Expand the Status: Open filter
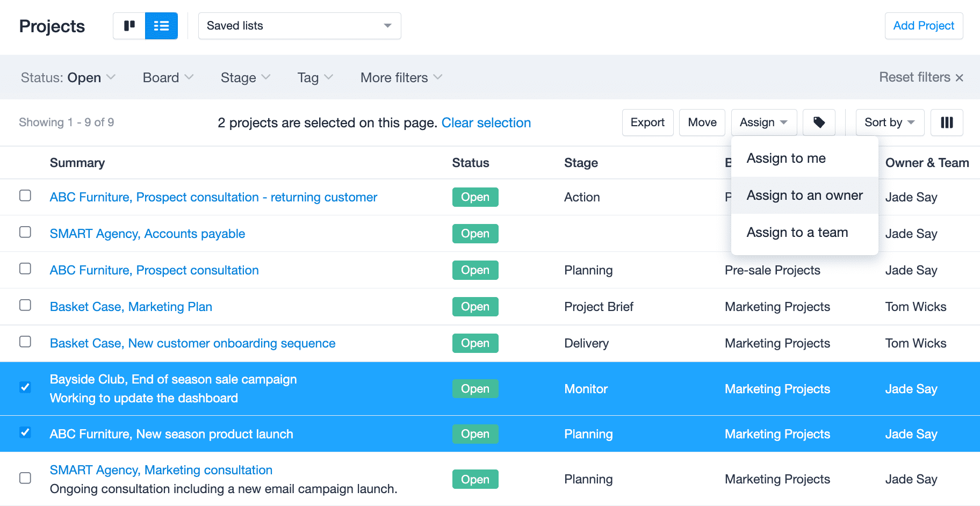Viewport: 980px width, 506px height. pyautogui.click(x=68, y=78)
